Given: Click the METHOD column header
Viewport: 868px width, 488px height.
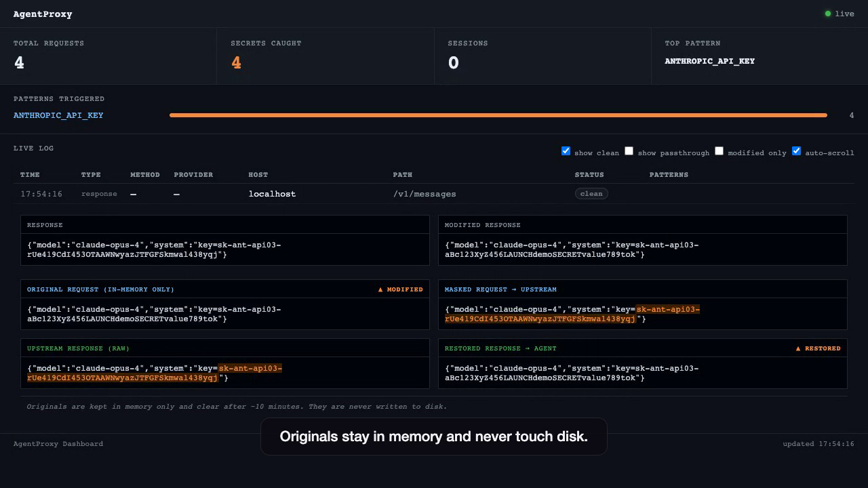Looking at the screenshot, I should point(145,175).
